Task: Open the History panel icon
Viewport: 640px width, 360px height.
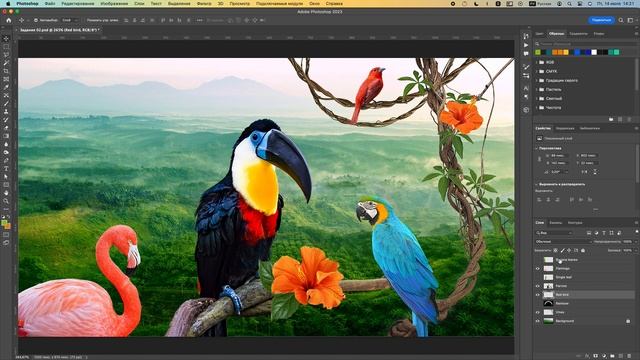Action: pyautogui.click(x=526, y=36)
